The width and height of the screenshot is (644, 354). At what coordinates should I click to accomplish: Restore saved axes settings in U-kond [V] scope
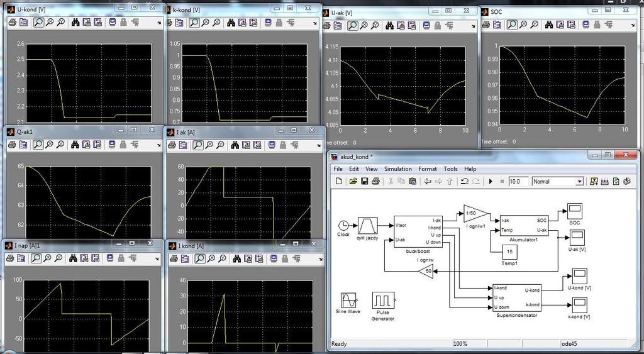97,22
